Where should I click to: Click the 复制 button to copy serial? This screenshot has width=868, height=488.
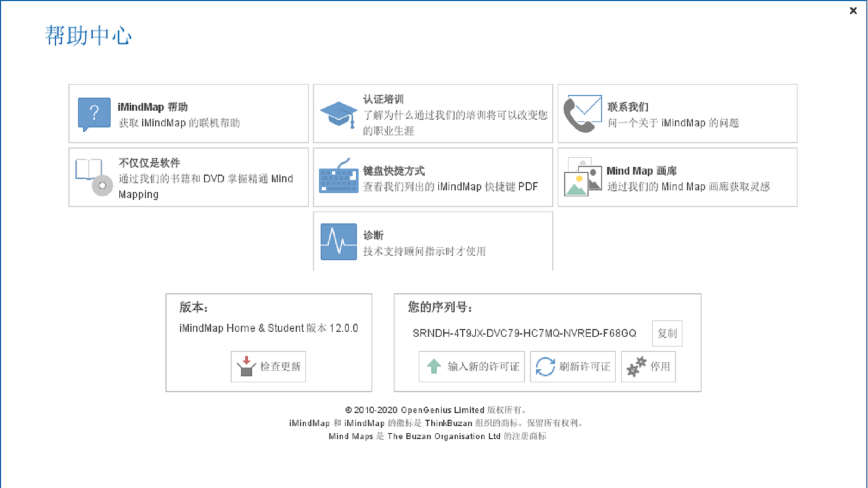[x=667, y=333]
